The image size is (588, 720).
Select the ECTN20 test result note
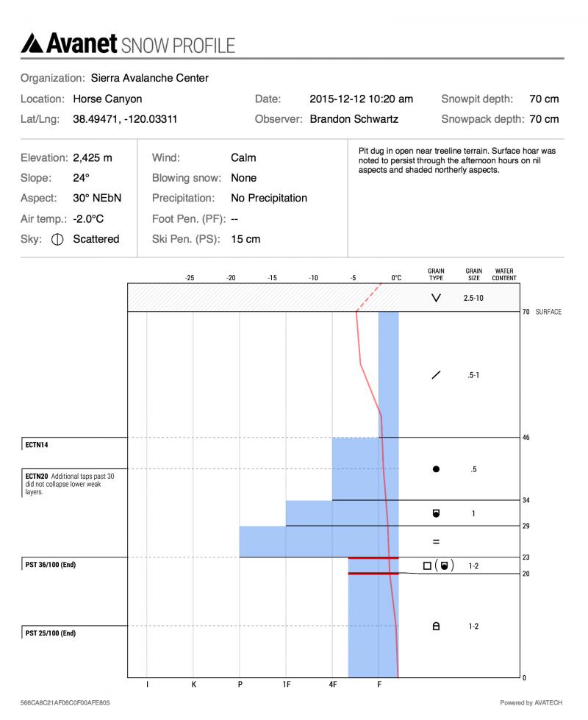[70, 484]
